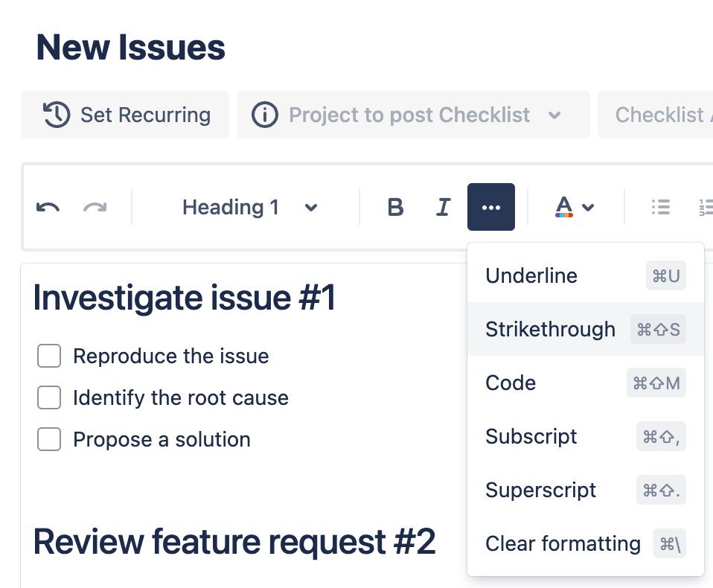Click the text color A swatch
Viewport: 713px width, 588px height.
coord(564,207)
